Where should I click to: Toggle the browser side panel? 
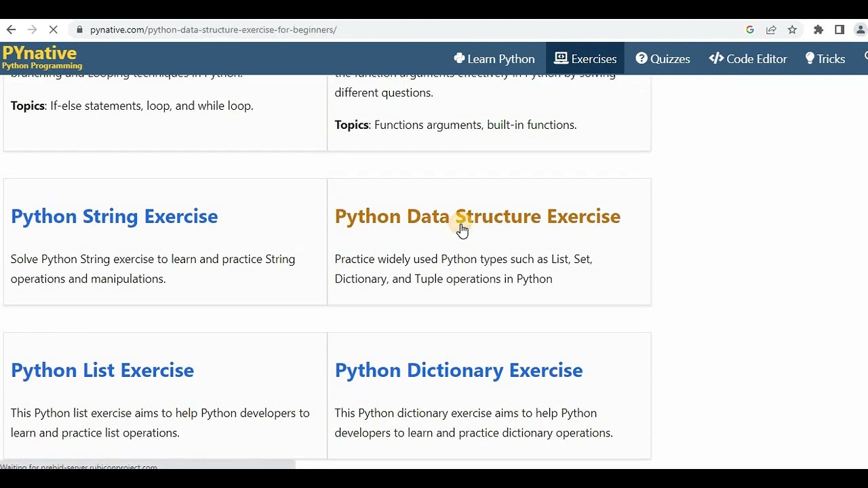[840, 30]
